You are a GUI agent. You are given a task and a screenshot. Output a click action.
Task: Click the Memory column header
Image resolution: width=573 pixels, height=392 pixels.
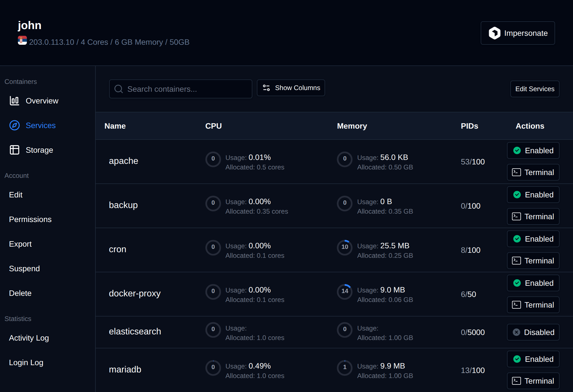[352, 126]
